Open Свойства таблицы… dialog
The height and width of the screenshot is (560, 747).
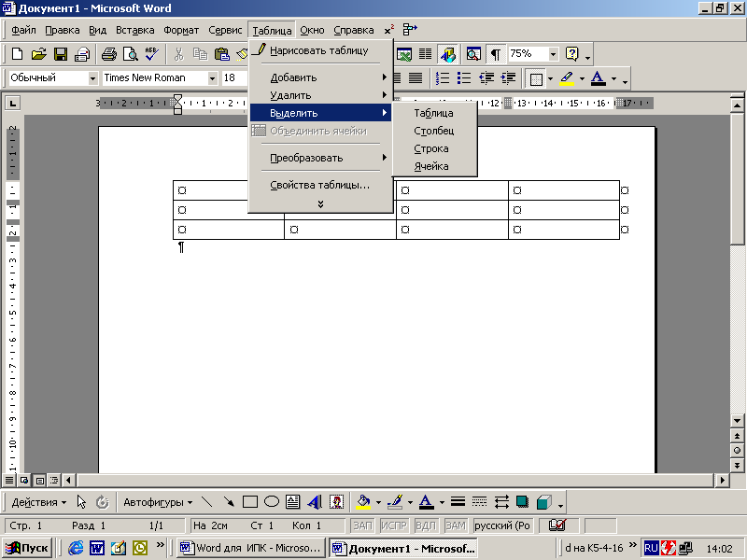click(x=320, y=185)
